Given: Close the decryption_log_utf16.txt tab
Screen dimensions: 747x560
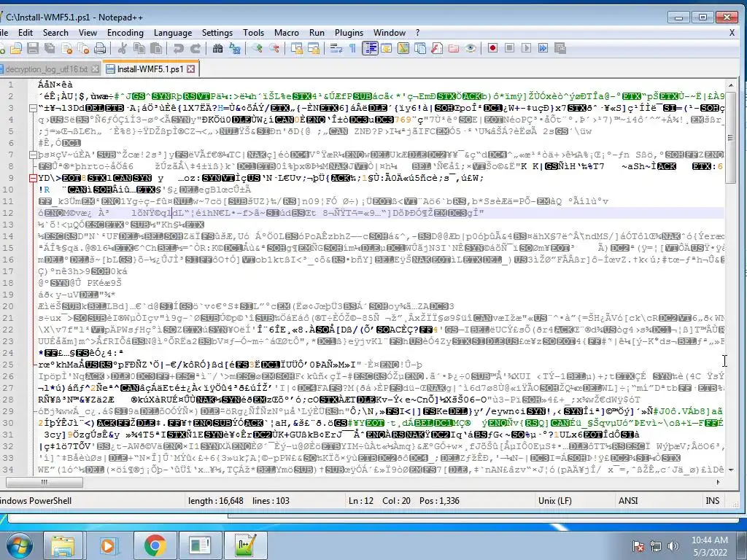Looking at the screenshot, I should (96, 69).
